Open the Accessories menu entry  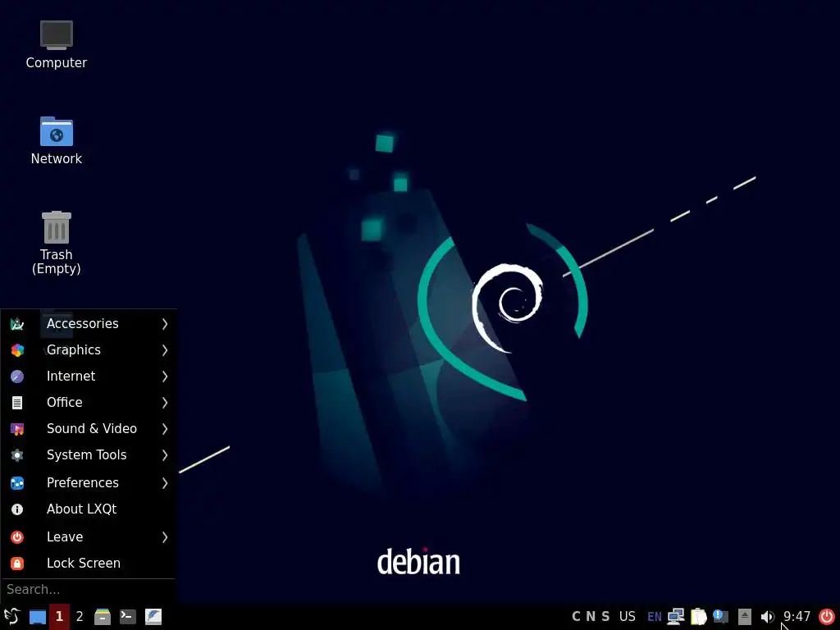(89, 323)
